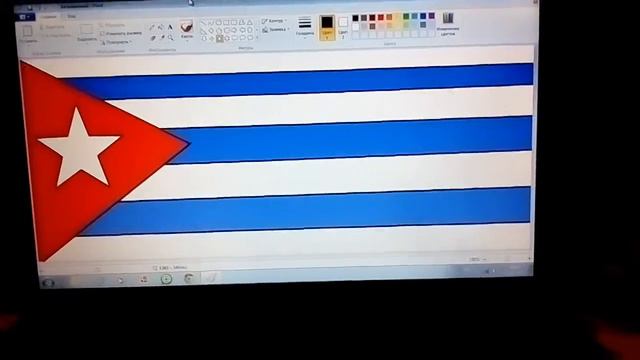Open the Заливка shape fill dropdown

click(276, 30)
